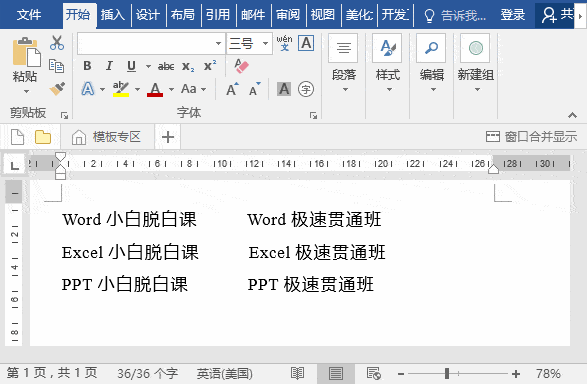Click the Paste clipboard icon
This screenshot has width=587, height=384.
tap(26, 52)
